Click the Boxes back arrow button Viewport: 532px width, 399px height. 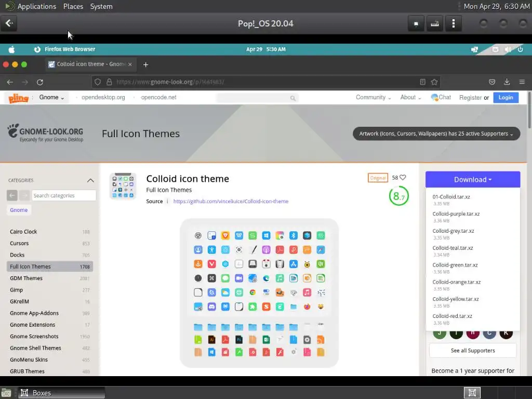9,23
